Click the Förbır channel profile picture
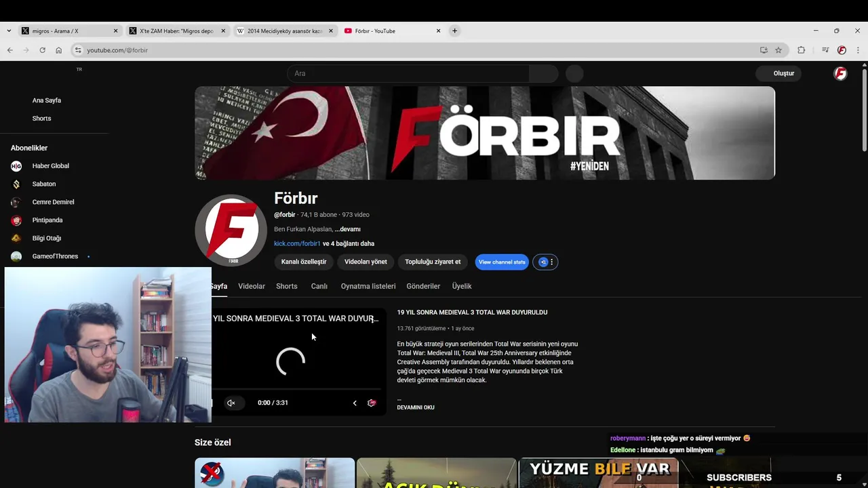The height and width of the screenshot is (488, 868). click(231, 230)
